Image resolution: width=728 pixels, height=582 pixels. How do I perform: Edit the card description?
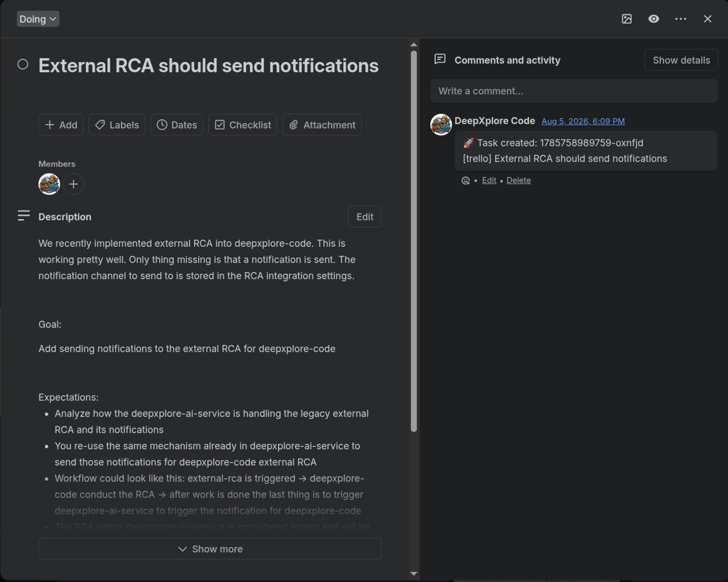click(x=365, y=216)
